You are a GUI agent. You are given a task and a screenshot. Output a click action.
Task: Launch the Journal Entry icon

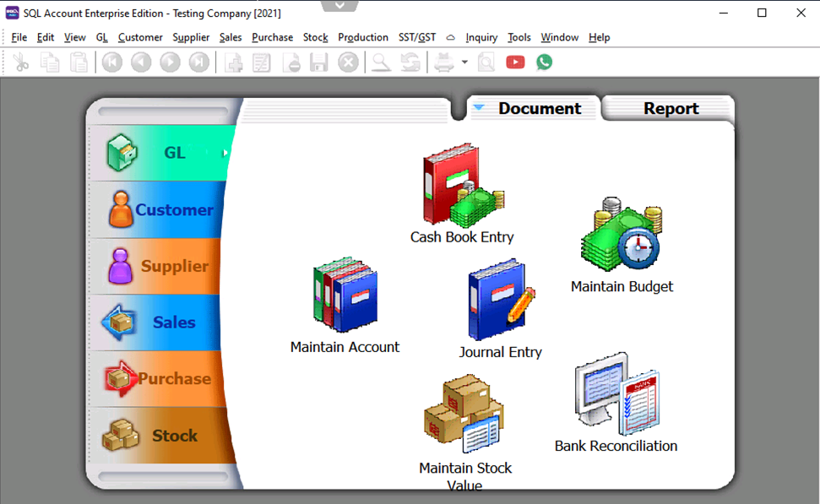(x=500, y=300)
